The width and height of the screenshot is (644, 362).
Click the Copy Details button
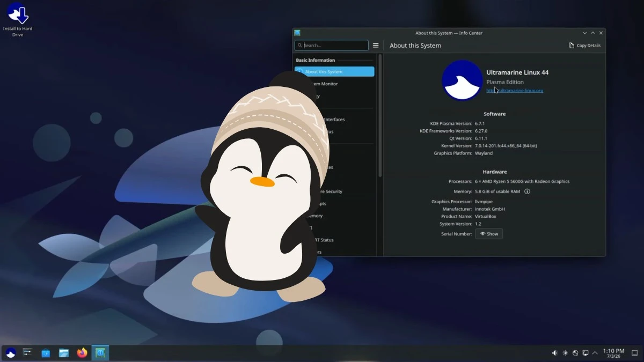[584, 46]
